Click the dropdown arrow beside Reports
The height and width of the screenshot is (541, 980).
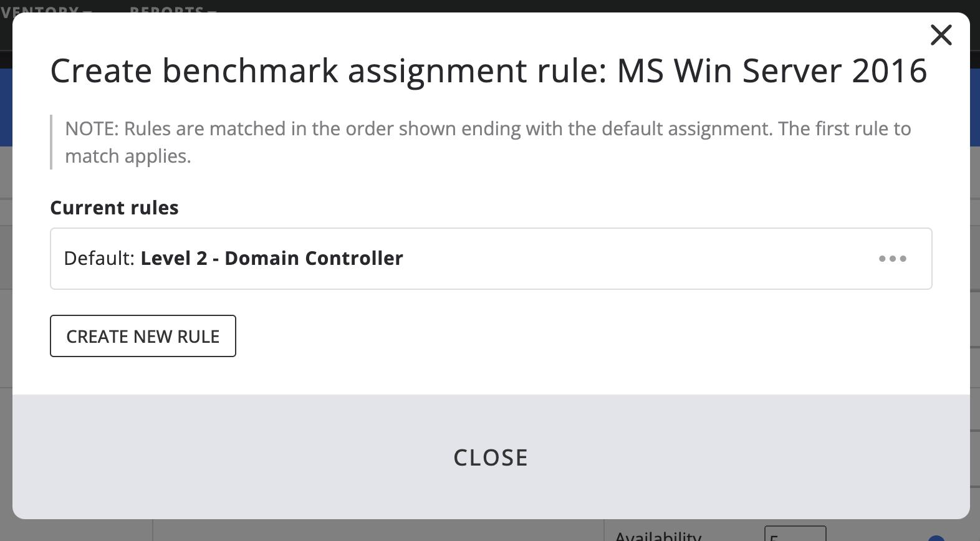coord(212,11)
